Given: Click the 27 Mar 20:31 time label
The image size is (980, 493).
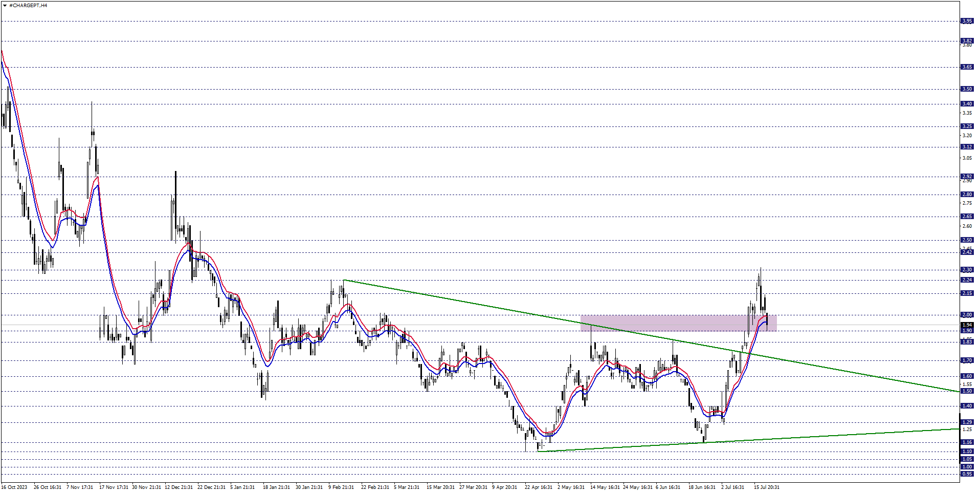Looking at the screenshot, I should click(473, 487).
